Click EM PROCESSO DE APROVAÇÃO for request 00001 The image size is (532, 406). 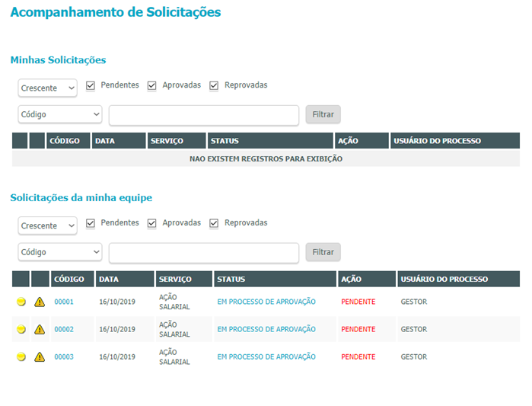point(266,302)
